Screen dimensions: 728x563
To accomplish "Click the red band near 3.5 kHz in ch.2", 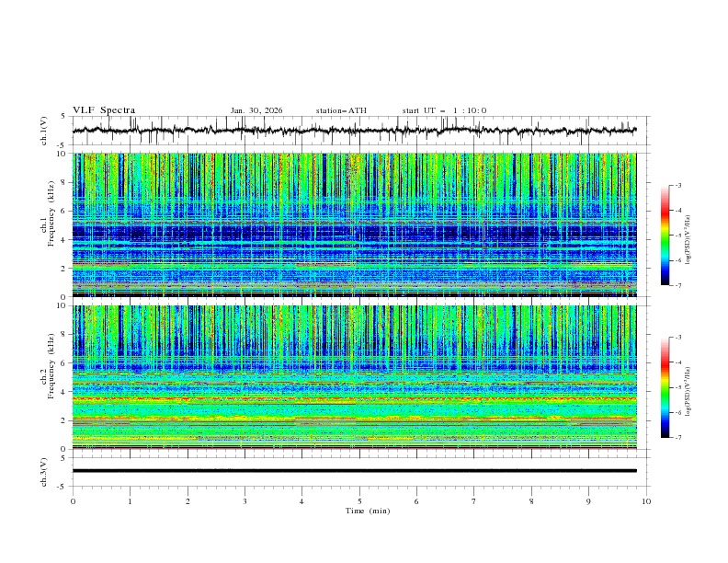I will tap(354, 398).
